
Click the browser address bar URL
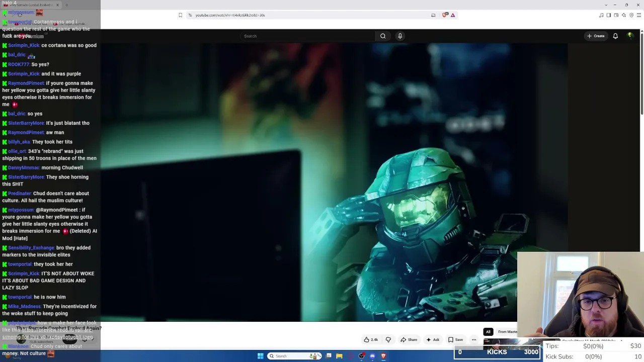point(230,15)
